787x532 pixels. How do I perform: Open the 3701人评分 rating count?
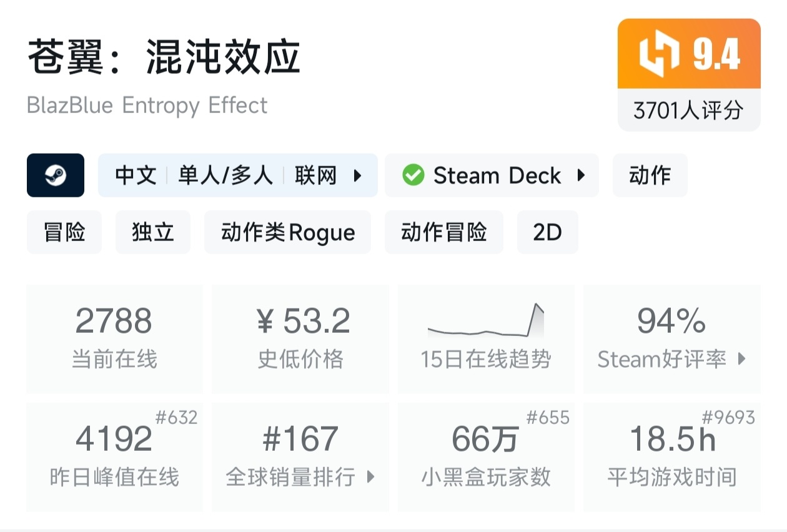click(688, 111)
